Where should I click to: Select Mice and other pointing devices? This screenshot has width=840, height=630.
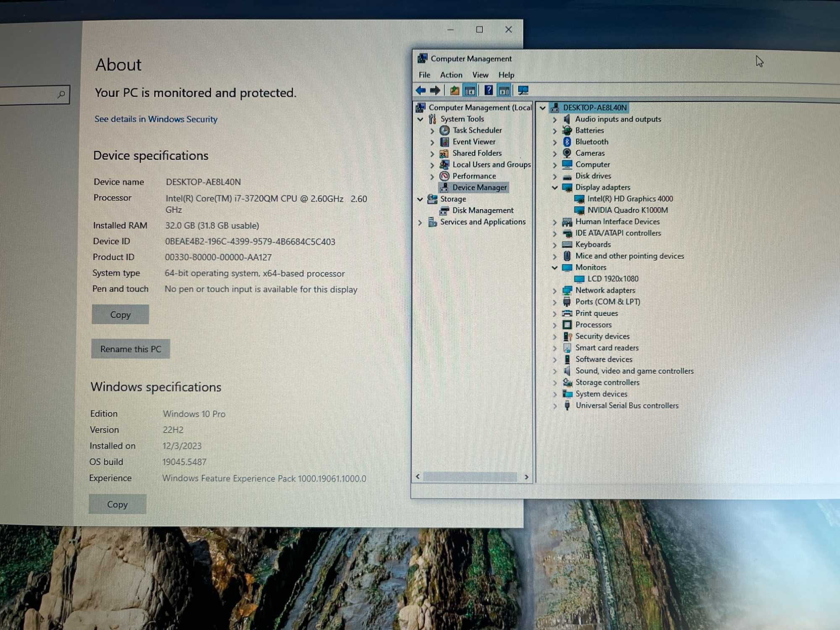[x=630, y=256]
